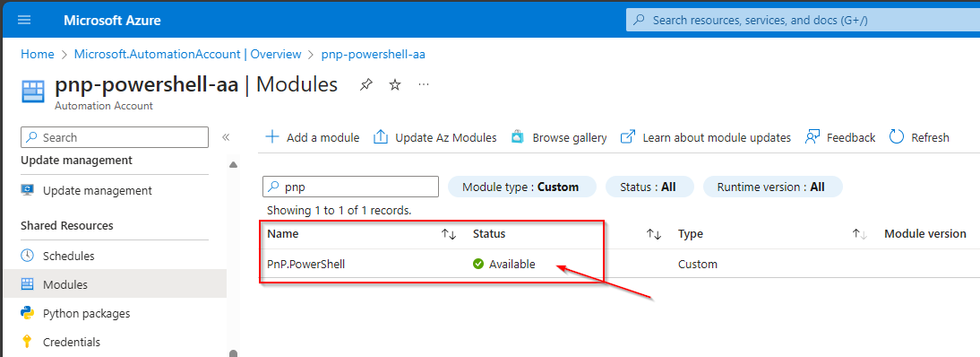Open the Runtime version : All filter

coord(772,187)
